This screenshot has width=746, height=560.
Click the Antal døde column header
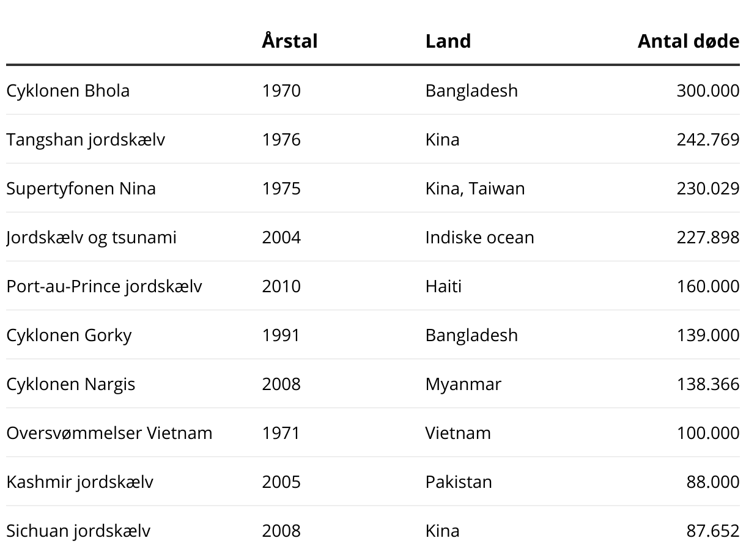(x=688, y=41)
